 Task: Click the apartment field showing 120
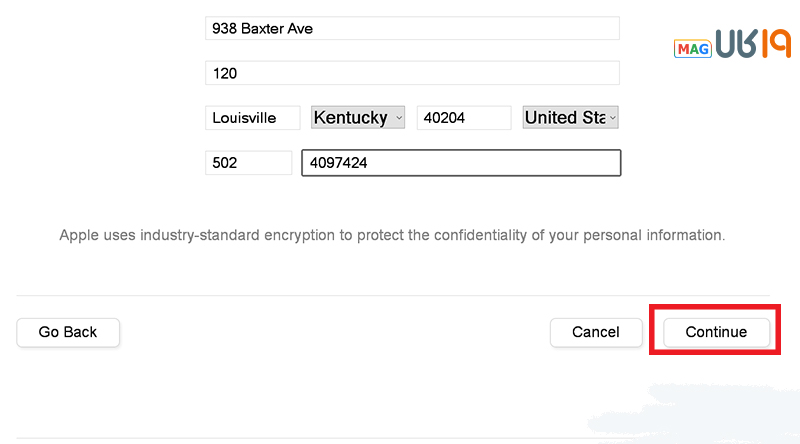click(x=412, y=73)
